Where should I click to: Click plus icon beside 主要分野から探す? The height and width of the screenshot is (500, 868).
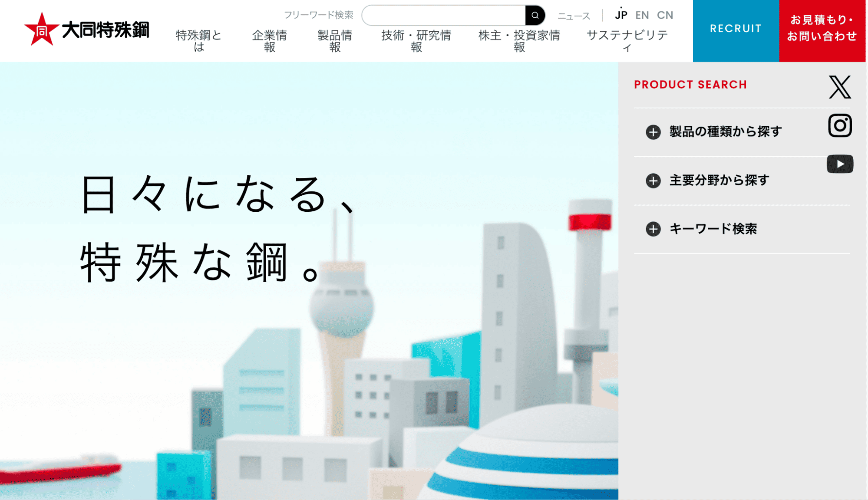pyautogui.click(x=653, y=181)
